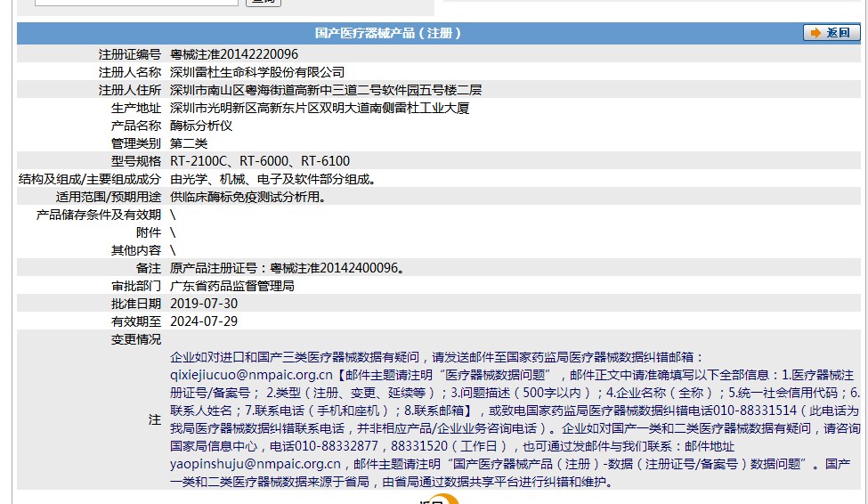Select the 注册人住所 label
The width and height of the screenshot is (868, 504).
coord(130,90)
